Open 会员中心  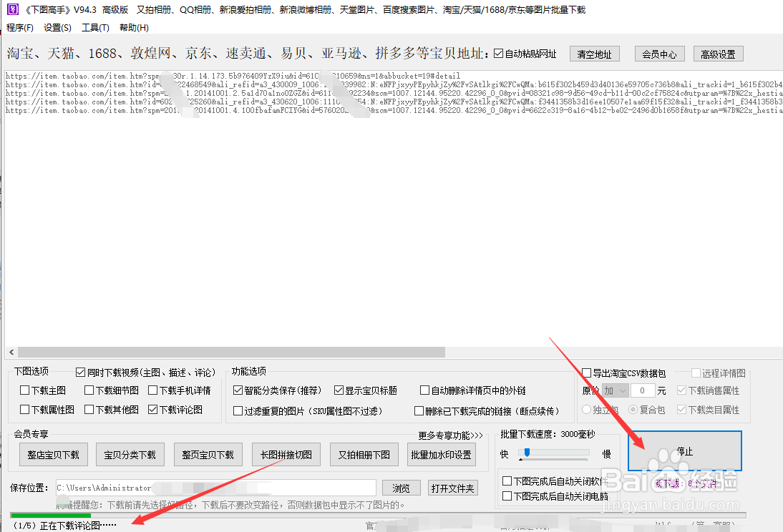click(659, 54)
